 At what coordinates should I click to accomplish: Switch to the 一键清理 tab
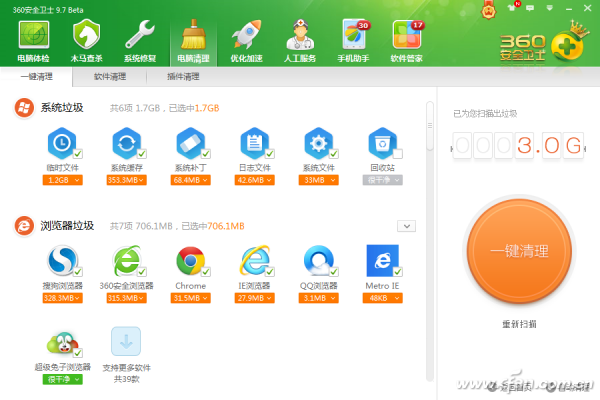[36, 77]
